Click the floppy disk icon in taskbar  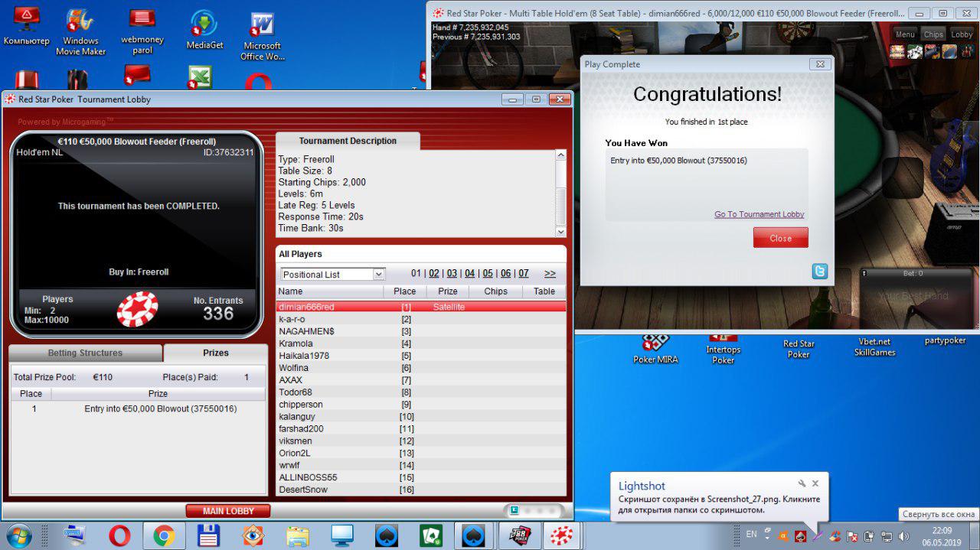209,535
